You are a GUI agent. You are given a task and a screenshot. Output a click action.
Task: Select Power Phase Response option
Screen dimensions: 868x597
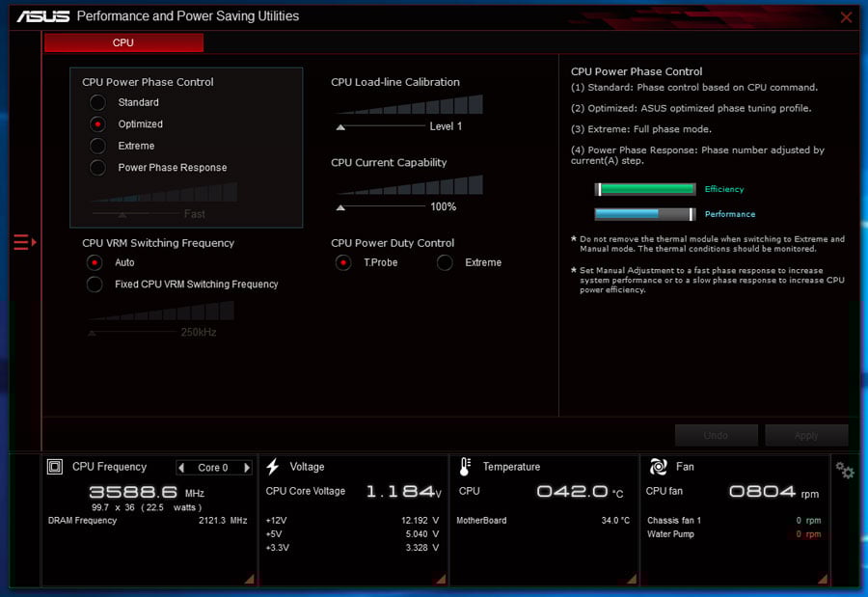[x=98, y=167]
